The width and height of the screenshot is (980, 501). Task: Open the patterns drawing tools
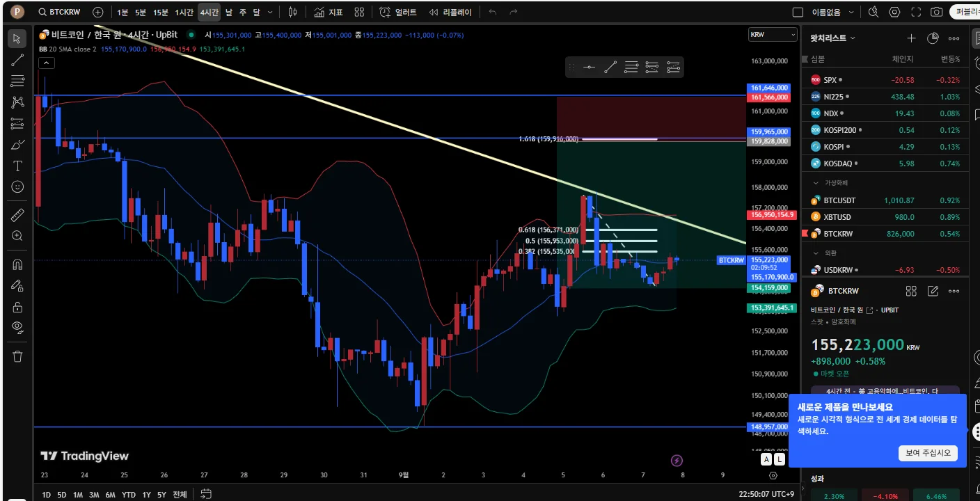click(x=17, y=102)
